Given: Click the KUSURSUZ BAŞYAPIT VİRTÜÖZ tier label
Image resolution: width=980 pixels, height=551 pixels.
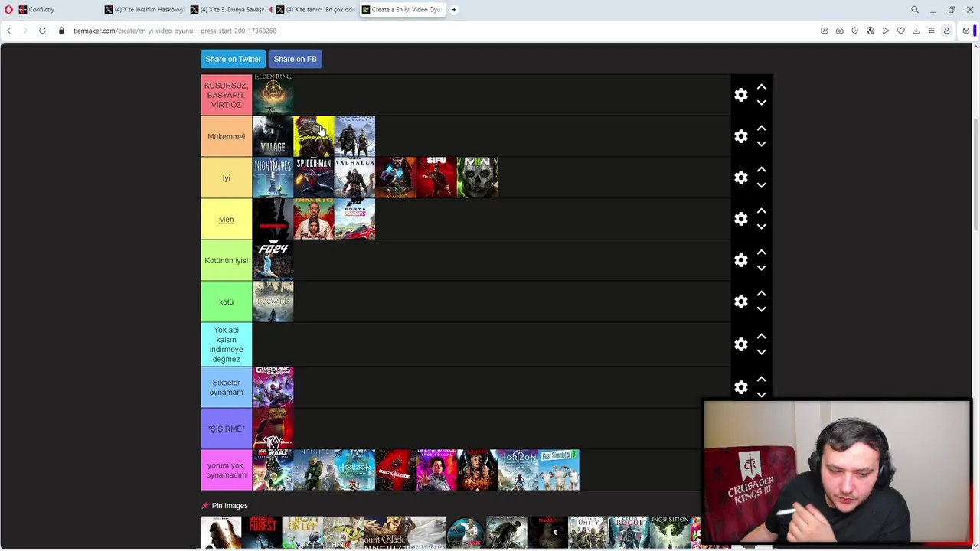Looking at the screenshot, I should coord(227,95).
